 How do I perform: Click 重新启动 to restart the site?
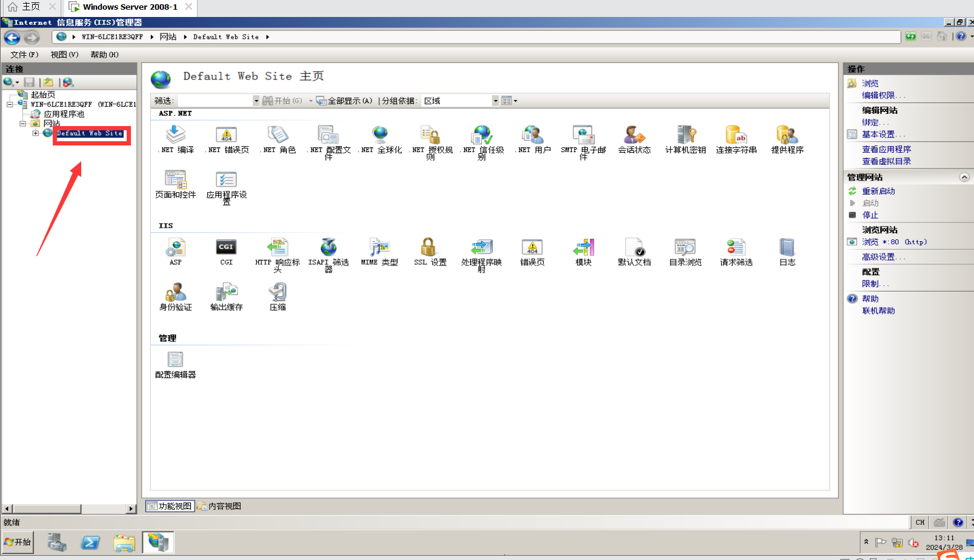[878, 191]
